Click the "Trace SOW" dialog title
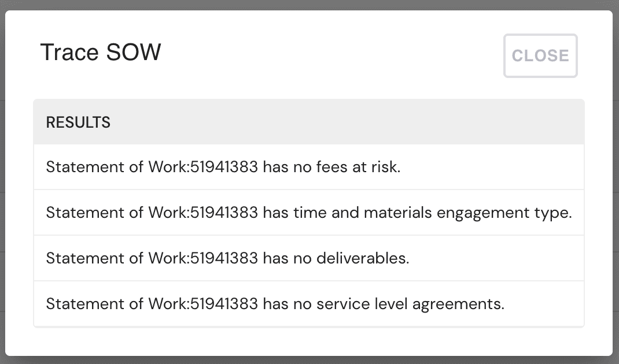This screenshot has height=364, width=619. click(x=101, y=53)
